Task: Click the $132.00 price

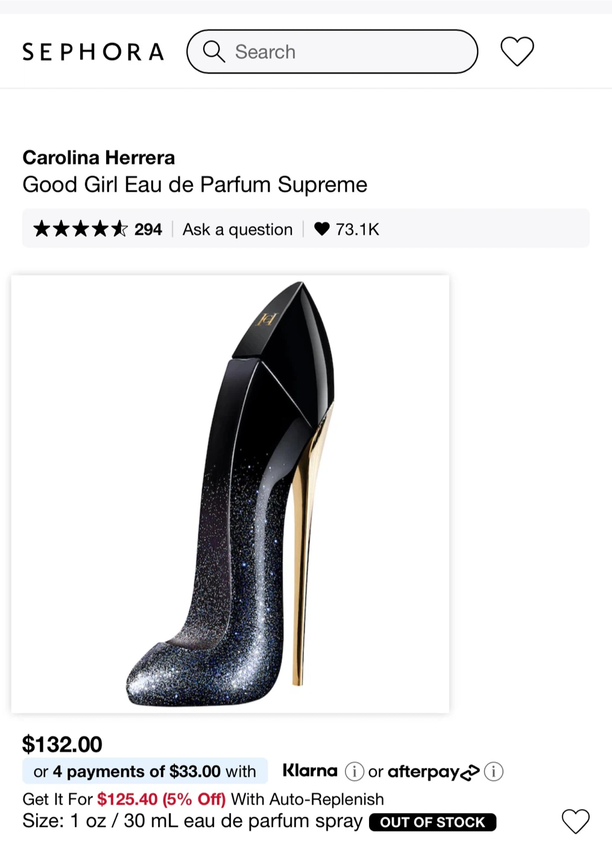Action: 62,744
